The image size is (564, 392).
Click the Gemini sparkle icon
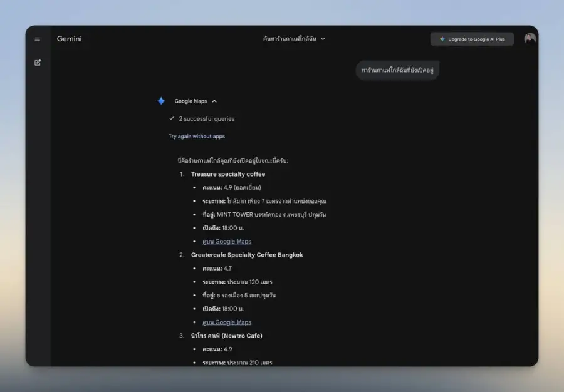click(x=161, y=101)
